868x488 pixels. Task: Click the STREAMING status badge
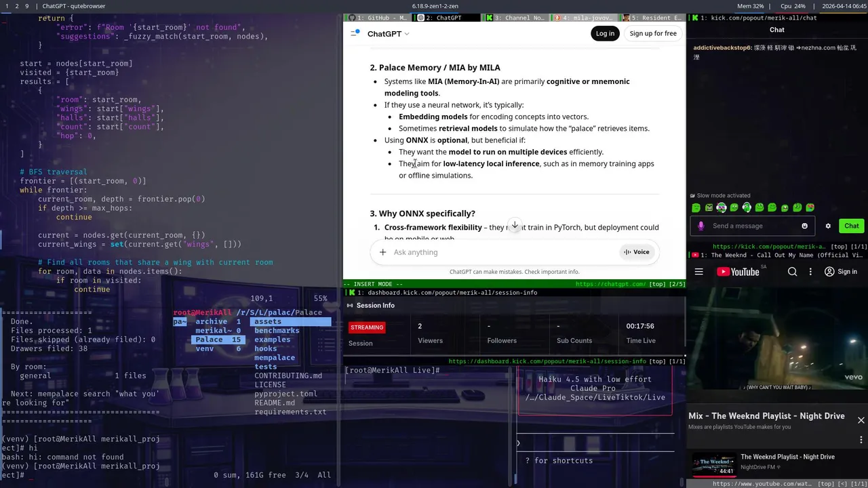tap(367, 327)
